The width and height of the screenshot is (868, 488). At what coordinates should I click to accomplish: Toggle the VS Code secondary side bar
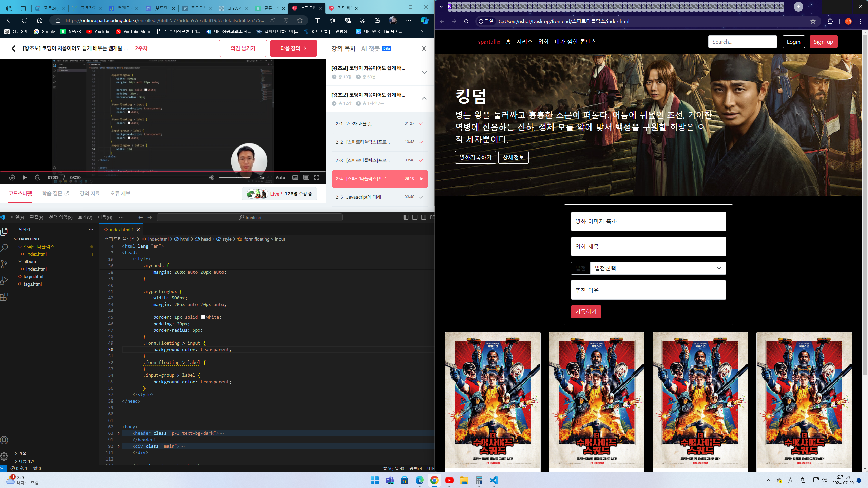[x=424, y=217]
